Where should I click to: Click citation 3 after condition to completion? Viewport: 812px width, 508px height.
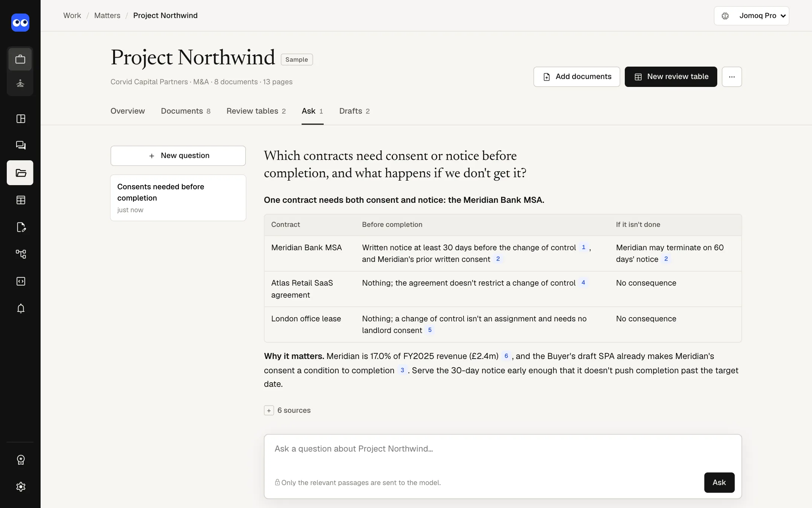[x=402, y=370]
